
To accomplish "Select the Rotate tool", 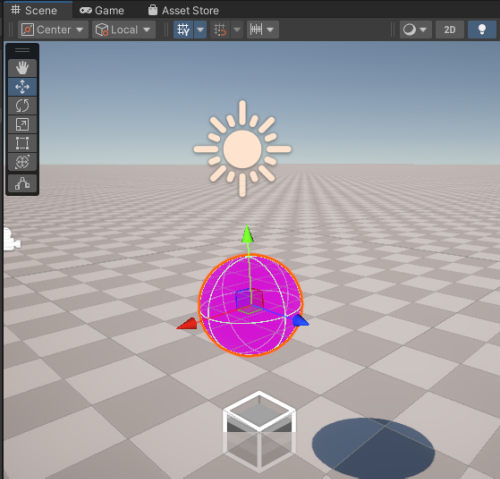I will [x=22, y=106].
